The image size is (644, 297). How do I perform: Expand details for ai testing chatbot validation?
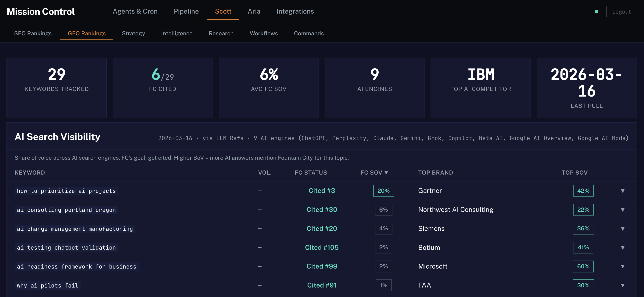pyautogui.click(x=622, y=247)
